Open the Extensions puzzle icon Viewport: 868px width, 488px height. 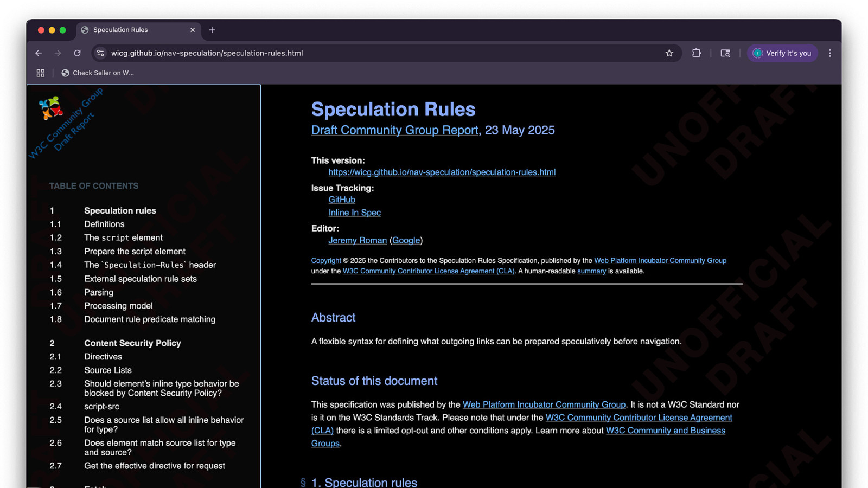tap(697, 53)
